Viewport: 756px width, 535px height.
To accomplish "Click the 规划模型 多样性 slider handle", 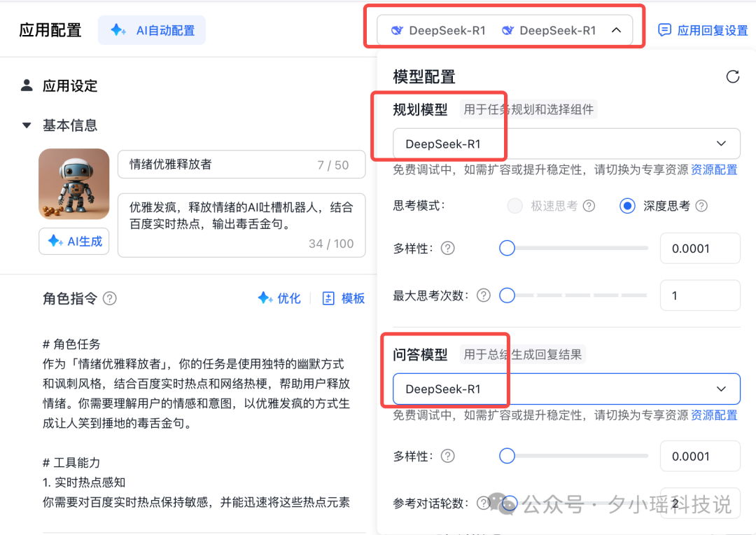I will point(507,249).
